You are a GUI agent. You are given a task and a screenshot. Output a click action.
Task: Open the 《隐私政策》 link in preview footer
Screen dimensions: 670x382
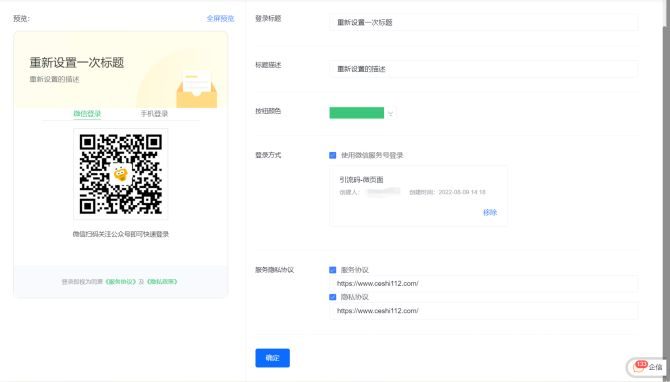pos(162,282)
